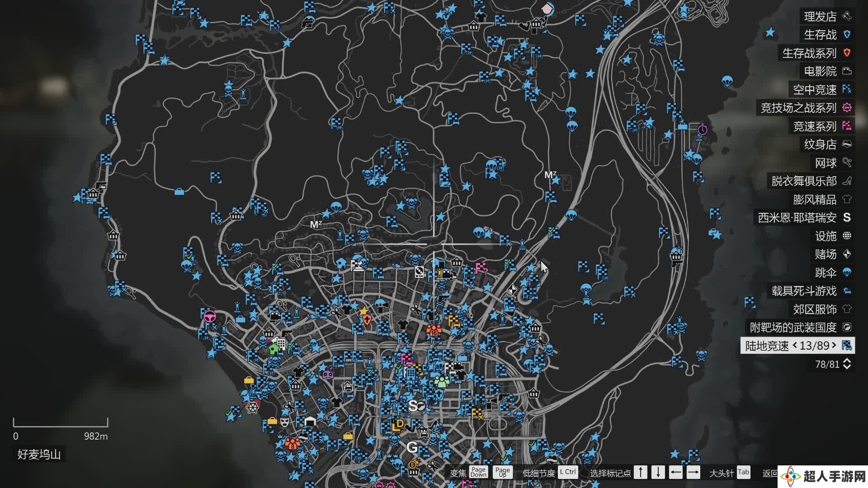The image size is (868, 488).
Task: Go to previous 陆地竞速 blip with left arrow
Action: point(795,346)
